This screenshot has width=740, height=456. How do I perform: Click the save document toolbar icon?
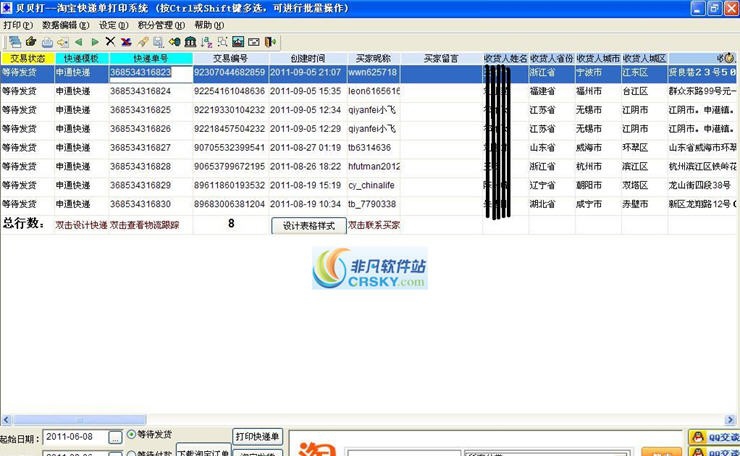pyautogui.click(x=159, y=42)
